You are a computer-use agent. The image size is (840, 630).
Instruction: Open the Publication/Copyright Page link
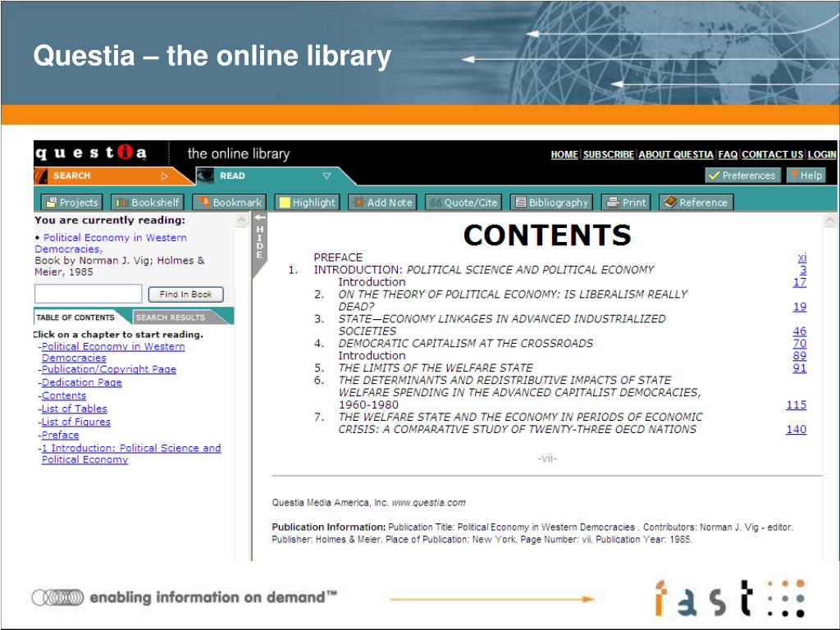click(x=109, y=369)
